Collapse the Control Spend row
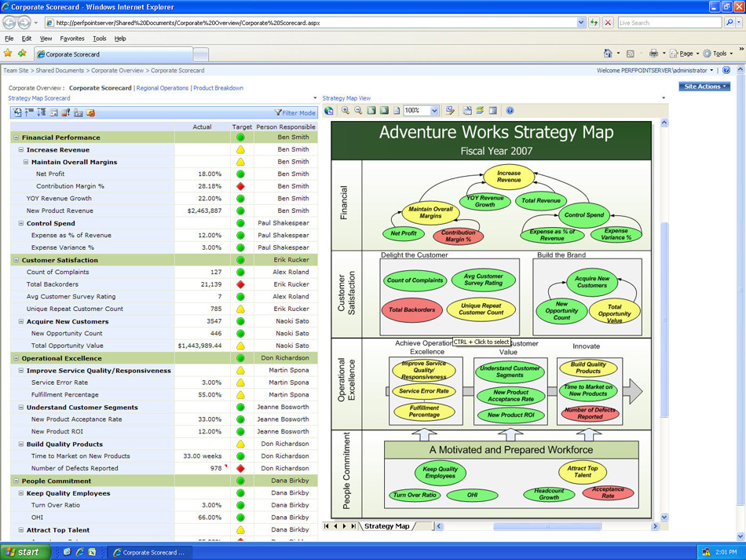The width and height of the screenshot is (746, 560). (x=21, y=223)
